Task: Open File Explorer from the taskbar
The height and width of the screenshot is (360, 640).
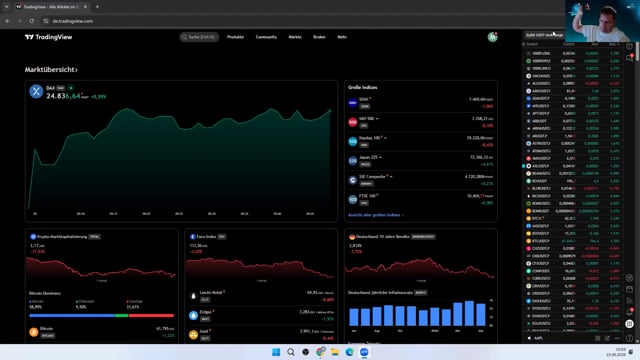Action: [335, 352]
